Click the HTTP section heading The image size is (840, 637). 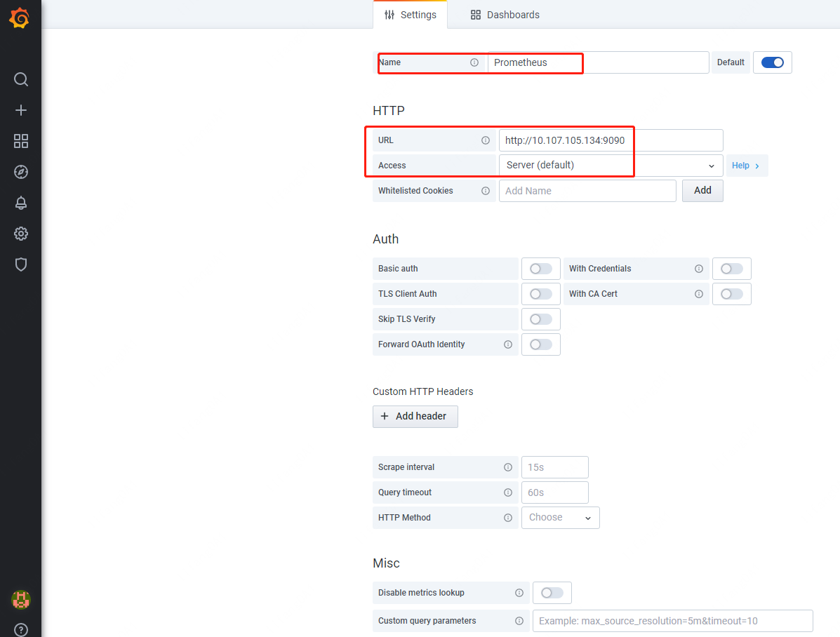[388, 111]
